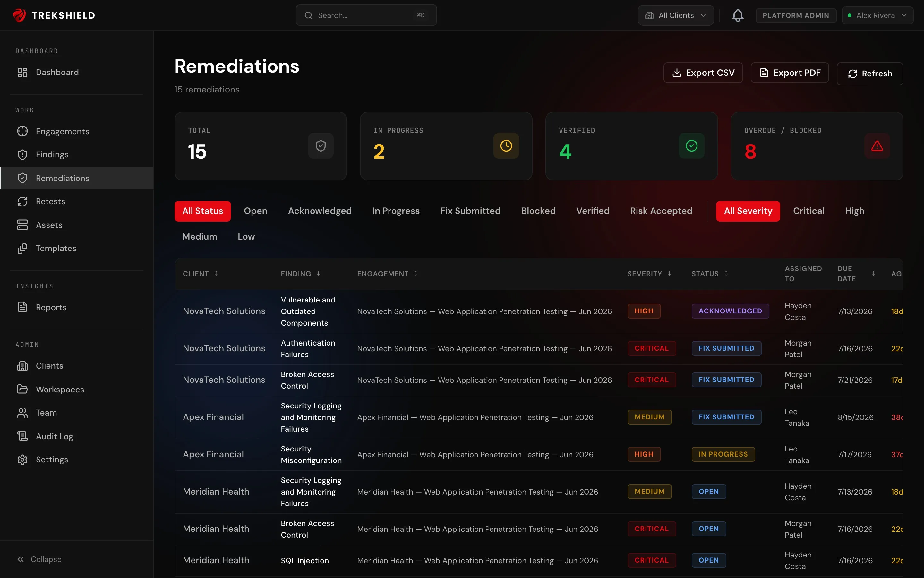Open the SQL Injection finding row

(539, 560)
